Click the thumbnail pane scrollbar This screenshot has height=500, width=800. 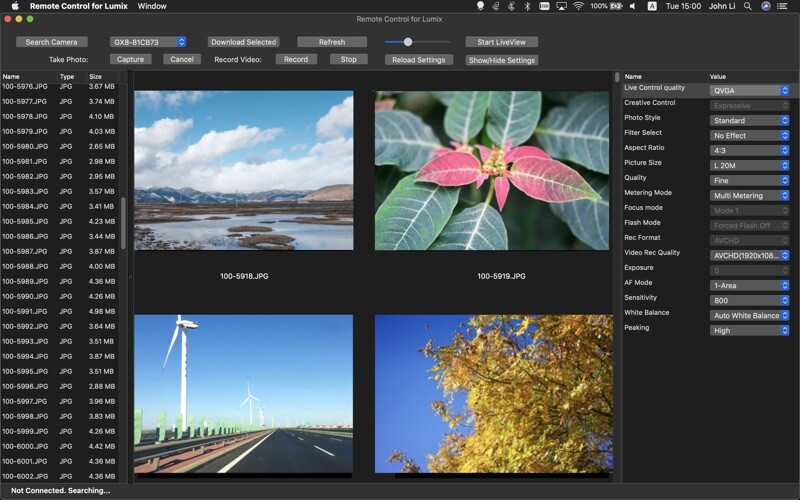[x=617, y=78]
